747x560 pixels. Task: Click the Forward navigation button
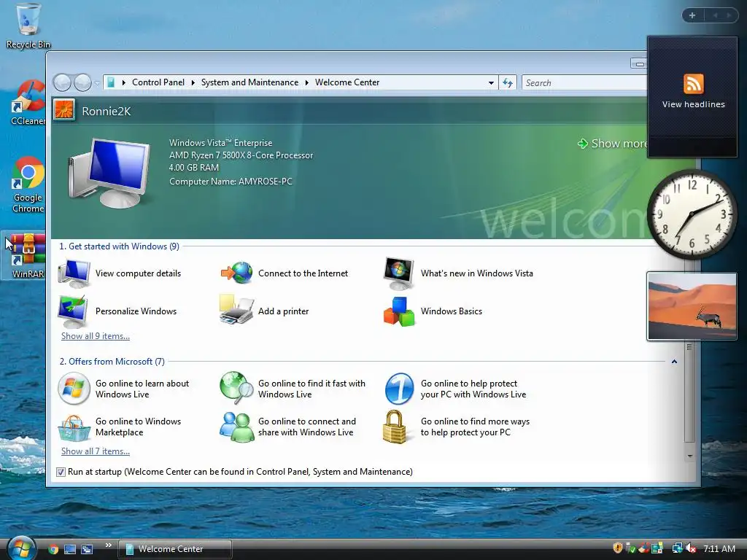(83, 83)
